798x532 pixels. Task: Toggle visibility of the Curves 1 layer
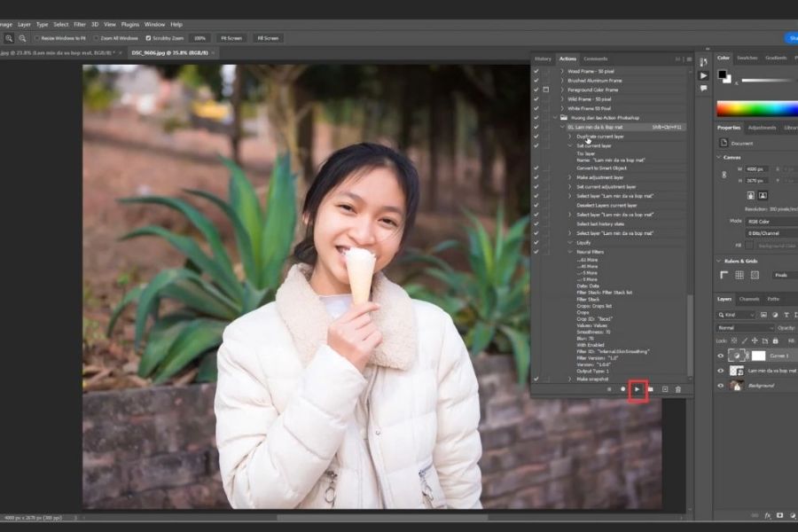[720, 356]
